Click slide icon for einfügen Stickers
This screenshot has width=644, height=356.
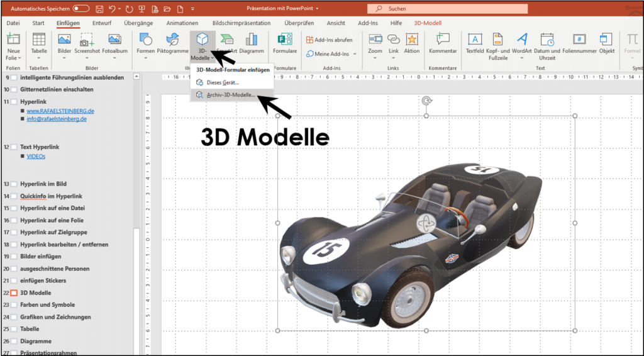point(14,281)
